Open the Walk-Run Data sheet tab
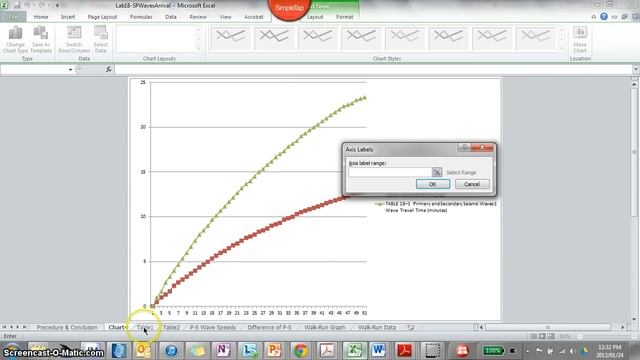The image size is (640, 360). (x=377, y=327)
